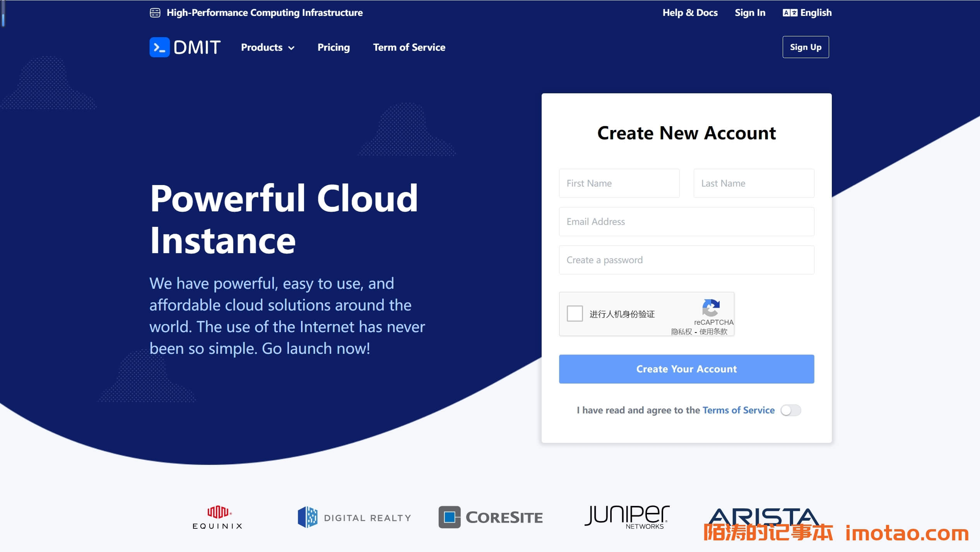The width and height of the screenshot is (980, 552).
Task: Click the reCAPTCHA logo icon
Action: point(711,308)
